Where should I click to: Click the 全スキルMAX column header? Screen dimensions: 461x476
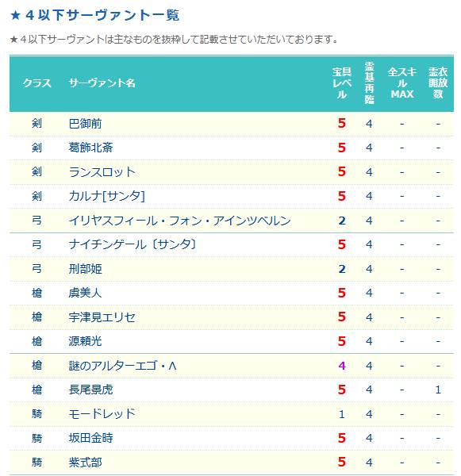click(402, 83)
